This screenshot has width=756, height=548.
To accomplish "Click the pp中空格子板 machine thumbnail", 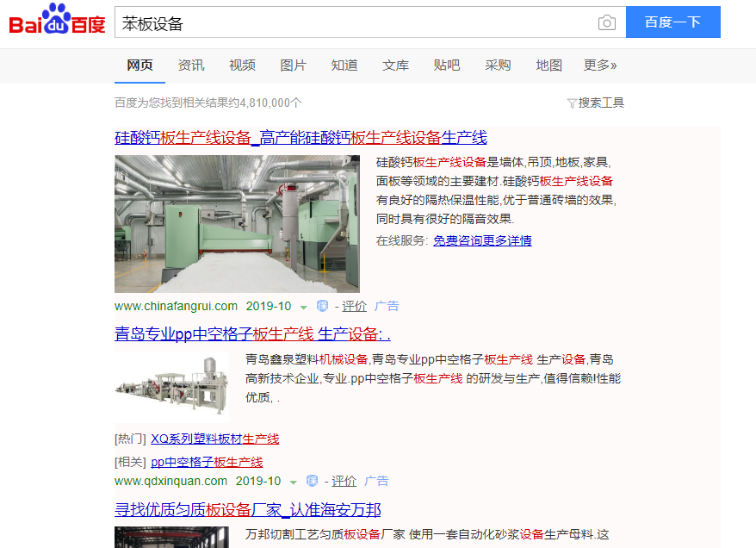I will [171, 383].
